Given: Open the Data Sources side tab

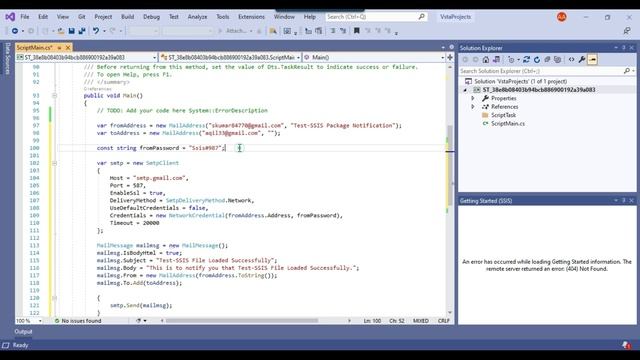Looking at the screenshot, I should (7, 58).
